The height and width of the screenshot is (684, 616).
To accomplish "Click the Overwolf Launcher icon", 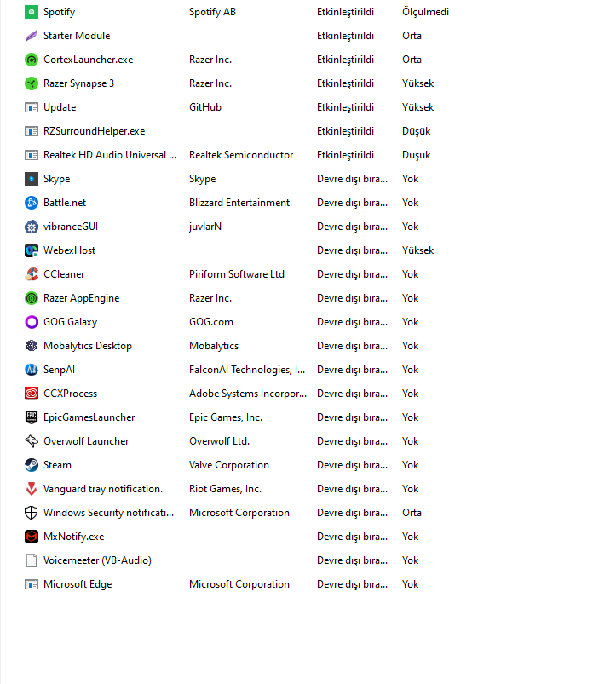I will (x=32, y=441).
